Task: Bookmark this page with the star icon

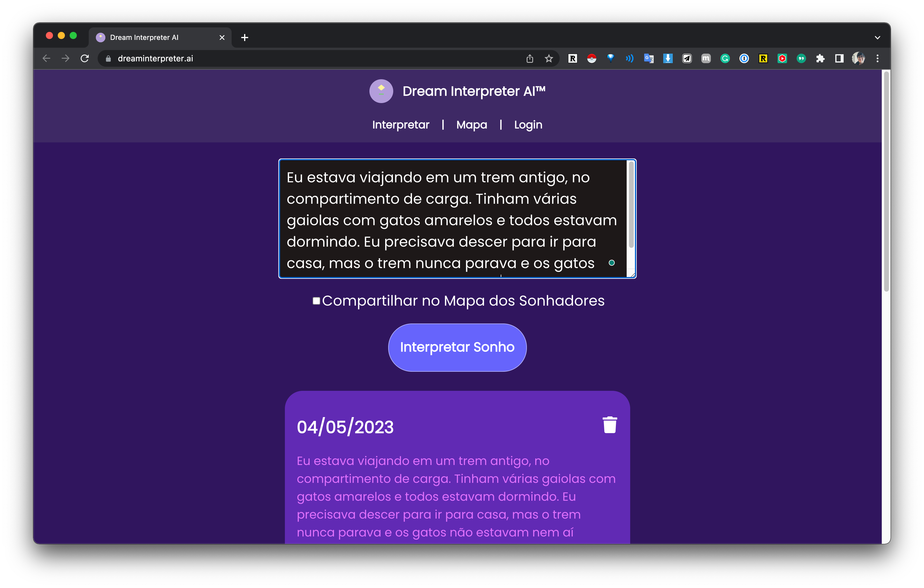Action: pyautogui.click(x=549, y=58)
